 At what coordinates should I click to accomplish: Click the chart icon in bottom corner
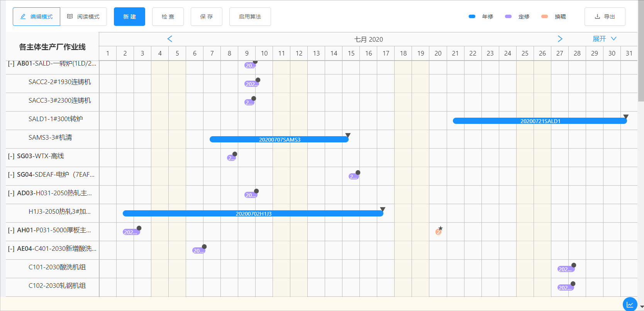630,304
